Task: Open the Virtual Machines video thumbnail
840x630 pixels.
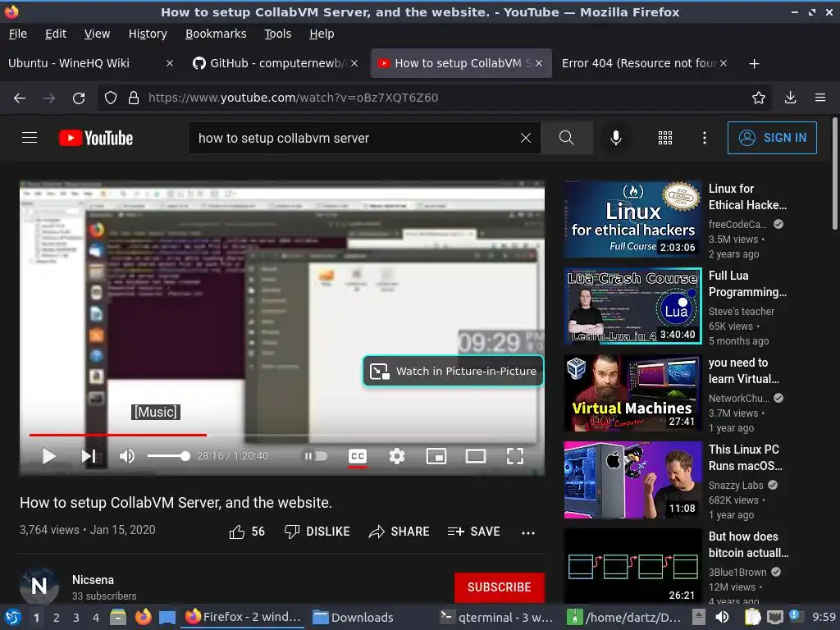Action: 632,393
